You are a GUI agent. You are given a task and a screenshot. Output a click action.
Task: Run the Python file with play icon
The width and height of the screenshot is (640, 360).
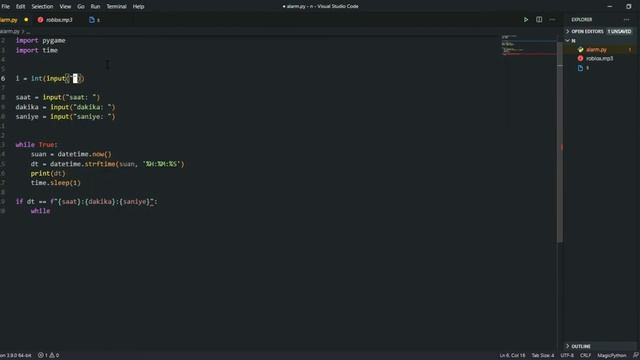pyautogui.click(x=526, y=20)
